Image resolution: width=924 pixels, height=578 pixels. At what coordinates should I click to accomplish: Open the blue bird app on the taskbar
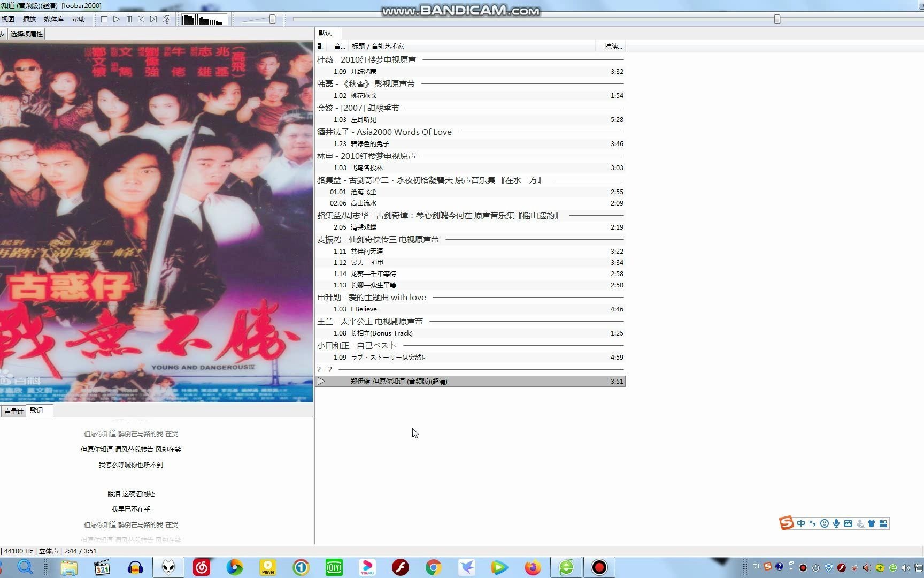tap(467, 567)
